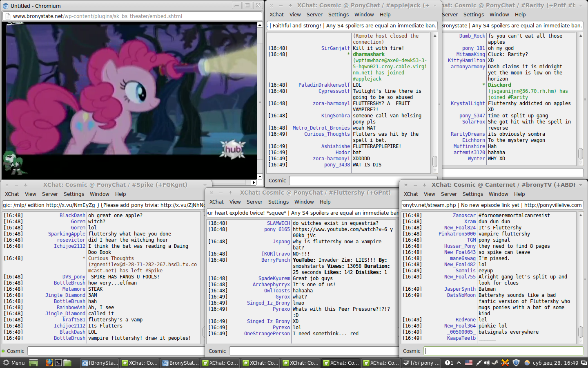Click the nickname Metro_Detrot_Bronies in #applejack
This screenshot has height=368, width=588.
321,128
